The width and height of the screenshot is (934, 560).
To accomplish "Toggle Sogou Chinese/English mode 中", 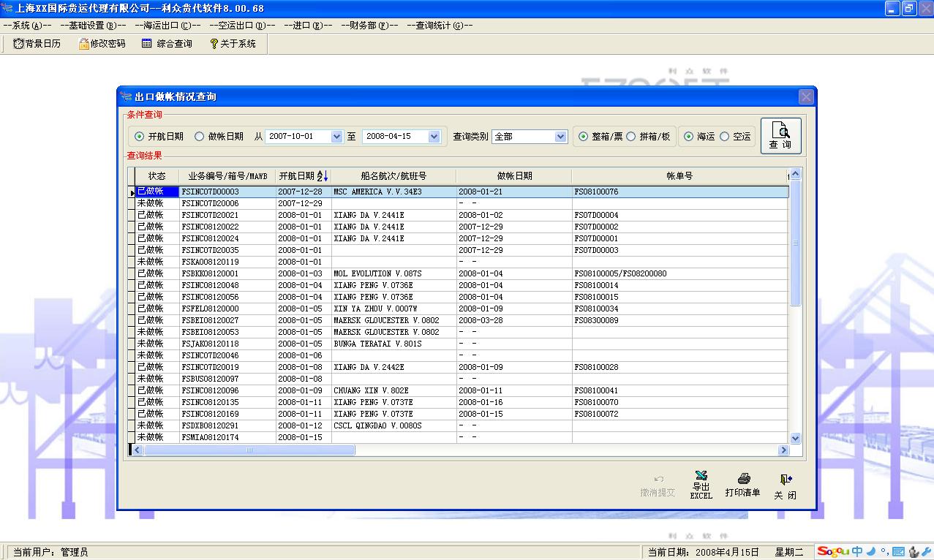I will click(x=857, y=551).
